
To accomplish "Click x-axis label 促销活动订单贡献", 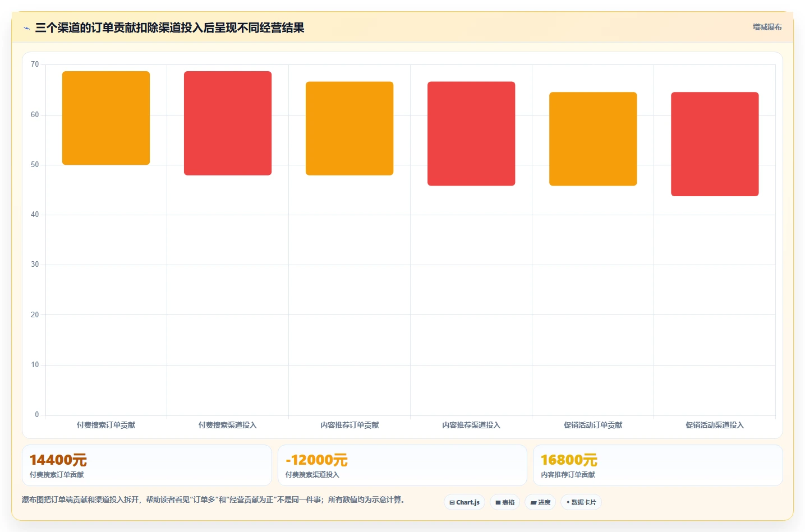I will [593, 425].
